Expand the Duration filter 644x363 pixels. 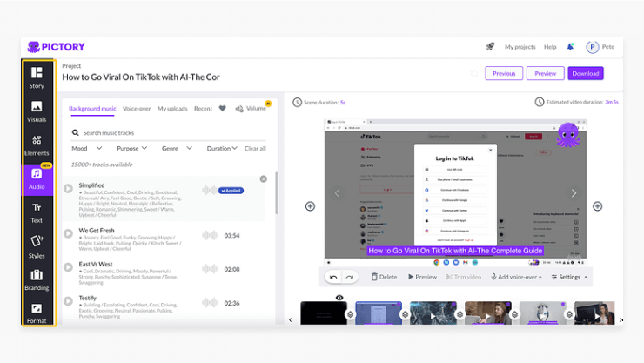pos(222,148)
